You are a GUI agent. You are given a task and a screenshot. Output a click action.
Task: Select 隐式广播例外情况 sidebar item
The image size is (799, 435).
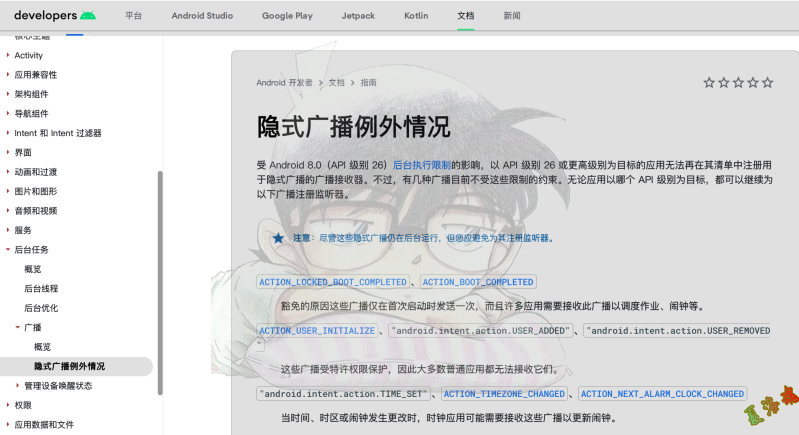click(69, 366)
